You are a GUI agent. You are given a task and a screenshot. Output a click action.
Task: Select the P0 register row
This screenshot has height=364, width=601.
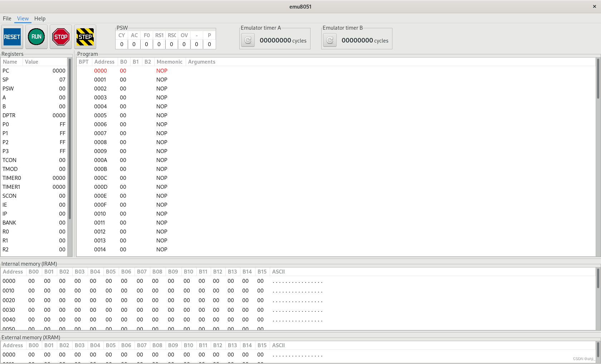[x=34, y=124]
